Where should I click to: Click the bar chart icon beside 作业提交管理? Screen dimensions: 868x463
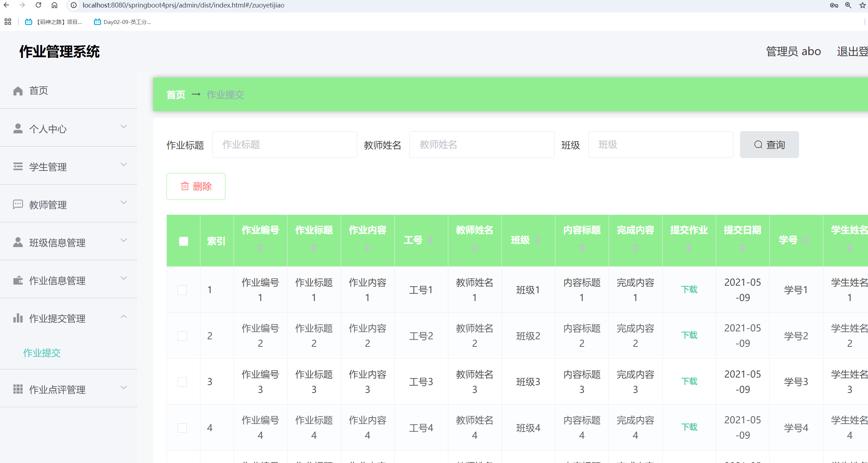click(18, 318)
